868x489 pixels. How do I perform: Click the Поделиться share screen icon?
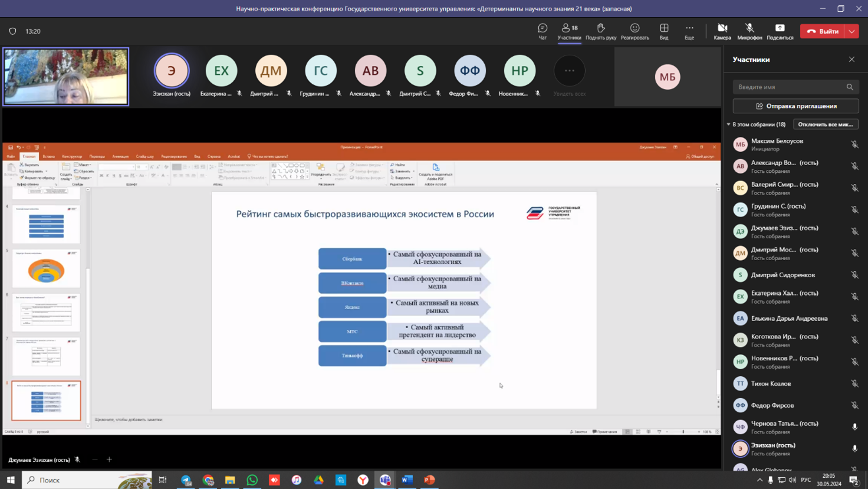point(780,31)
